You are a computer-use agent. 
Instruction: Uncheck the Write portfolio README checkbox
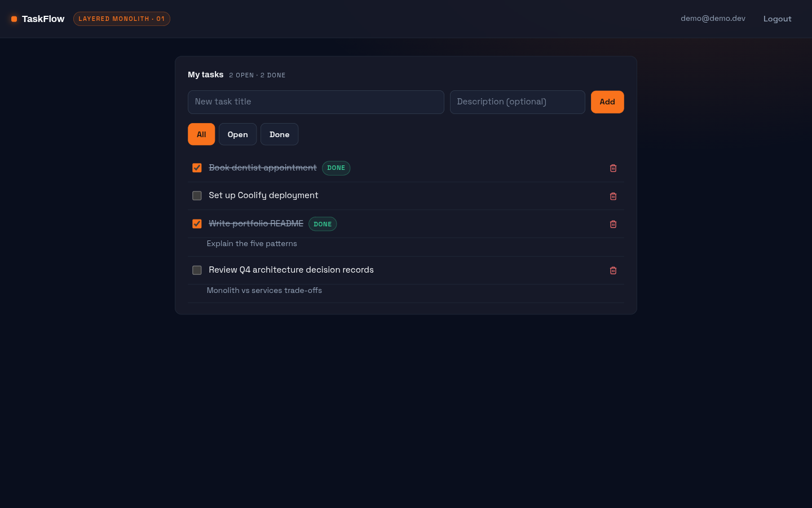(x=197, y=224)
